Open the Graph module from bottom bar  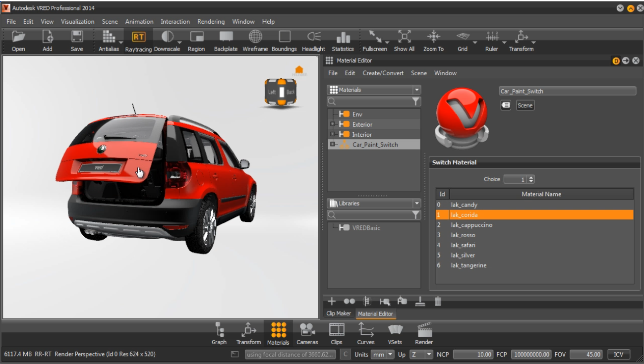[x=219, y=333]
